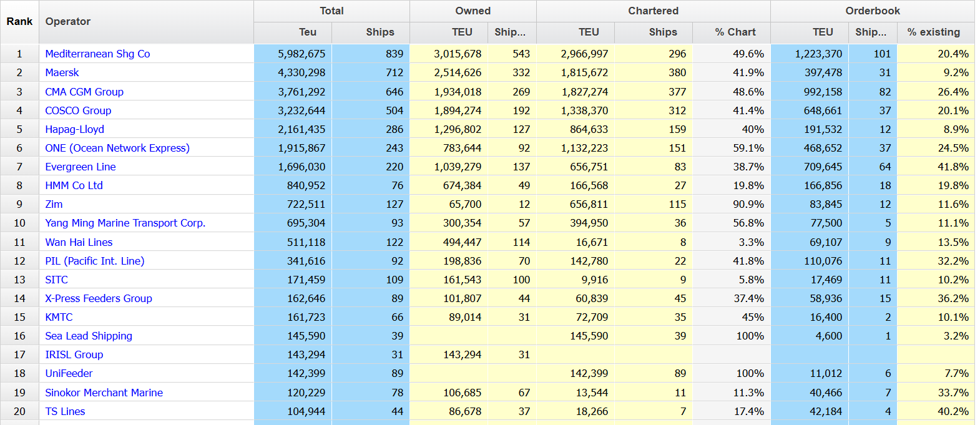Sort by the Orderbook Ship... column header
This screenshot has width=980, height=425.
click(x=873, y=32)
